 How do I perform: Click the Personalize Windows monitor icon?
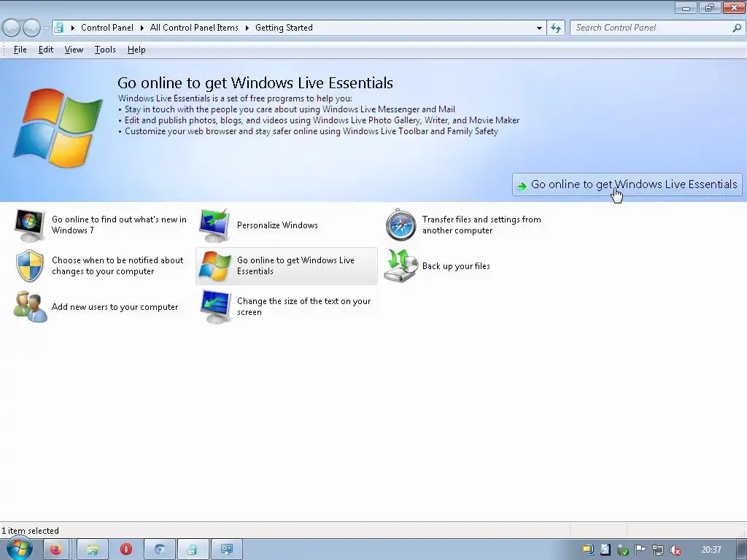point(215,225)
